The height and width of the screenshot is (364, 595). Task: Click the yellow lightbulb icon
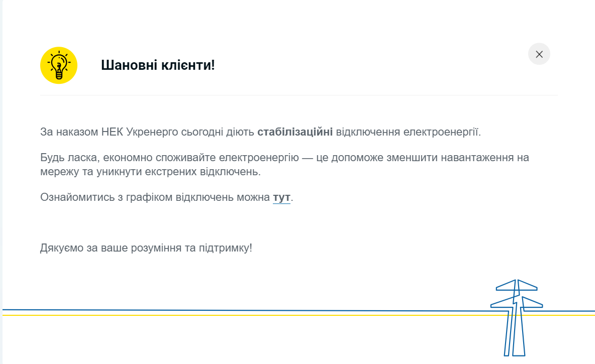[x=59, y=65]
